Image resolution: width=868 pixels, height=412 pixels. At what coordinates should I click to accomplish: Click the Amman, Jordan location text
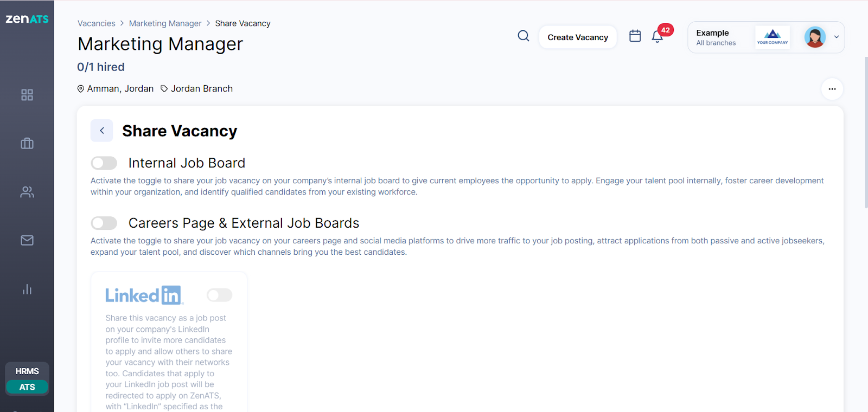click(x=120, y=89)
